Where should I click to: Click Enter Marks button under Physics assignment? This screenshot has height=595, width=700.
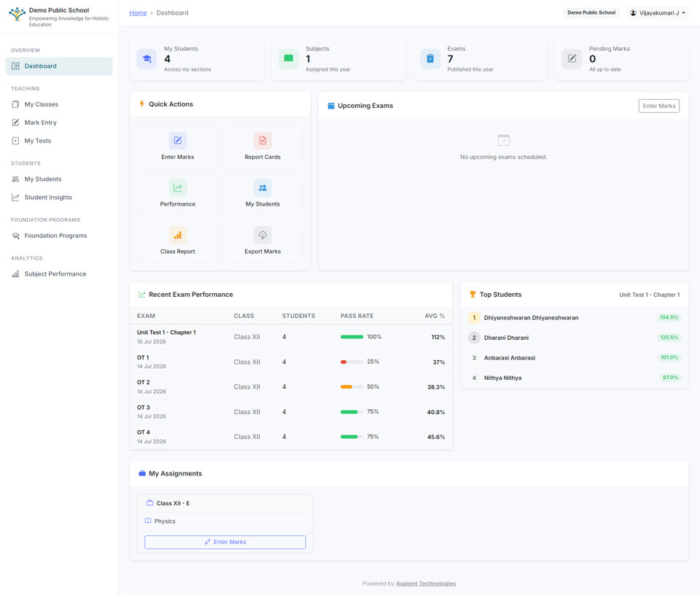[x=225, y=542]
